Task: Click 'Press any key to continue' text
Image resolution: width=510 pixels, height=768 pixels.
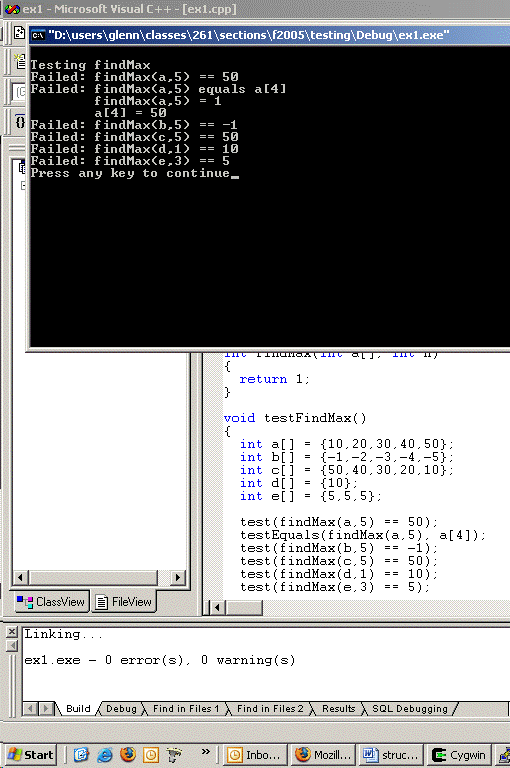Action: coord(130,173)
